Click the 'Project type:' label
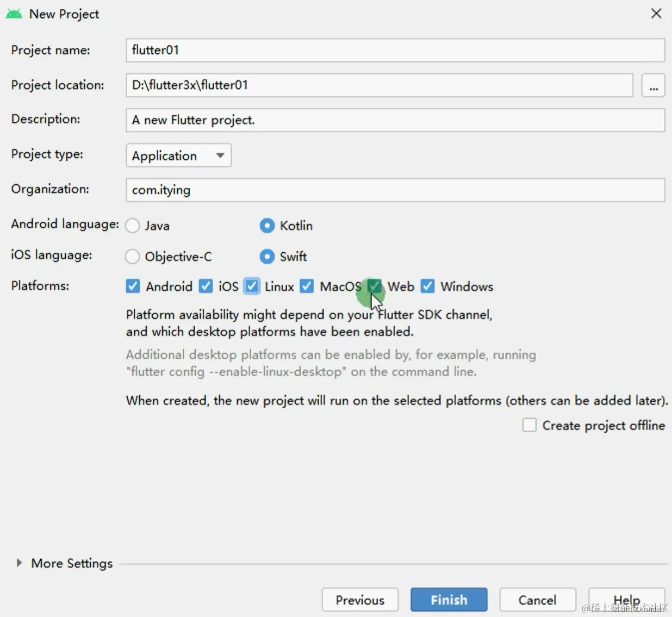Viewport: 672px width, 617px height. (47, 154)
